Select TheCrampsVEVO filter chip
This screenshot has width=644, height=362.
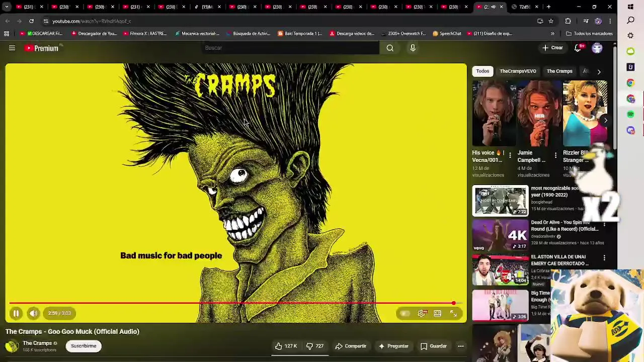[518, 71]
